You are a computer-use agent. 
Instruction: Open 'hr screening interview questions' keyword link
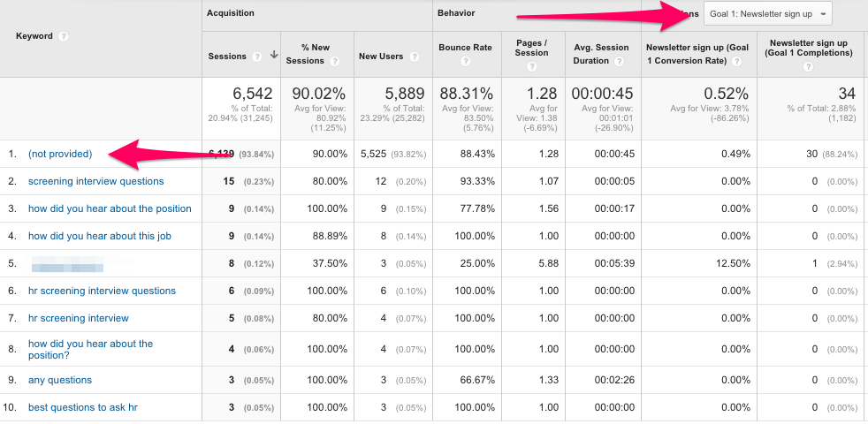(102, 291)
